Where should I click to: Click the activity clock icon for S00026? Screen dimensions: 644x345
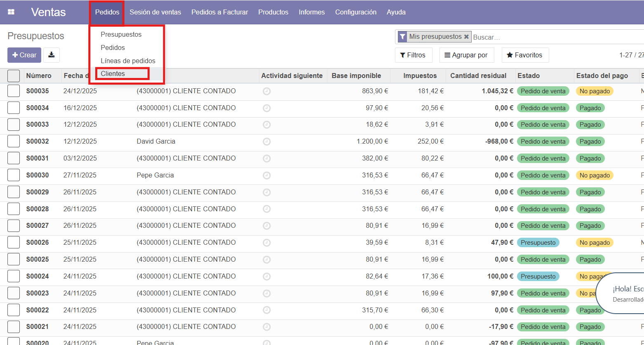click(x=267, y=243)
